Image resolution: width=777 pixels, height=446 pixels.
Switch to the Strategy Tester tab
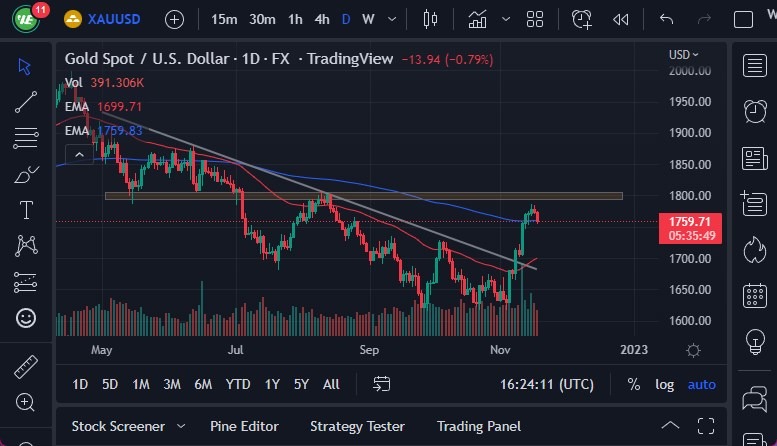click(357, 426)
